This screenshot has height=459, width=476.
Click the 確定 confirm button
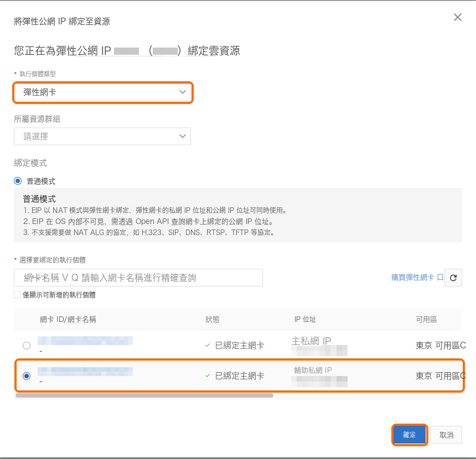[x=410, y=435]
